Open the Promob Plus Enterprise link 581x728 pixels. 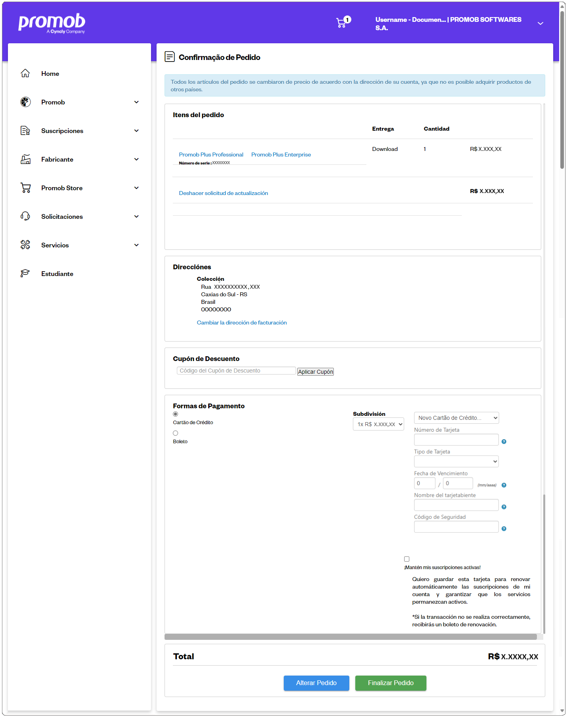pyautogui.click(x=281, y=154)
